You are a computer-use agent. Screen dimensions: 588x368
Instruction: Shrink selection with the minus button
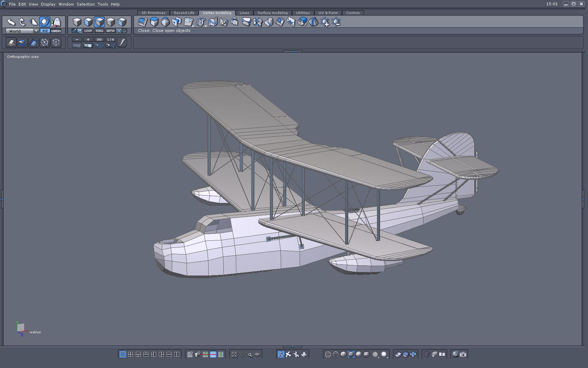77,40
